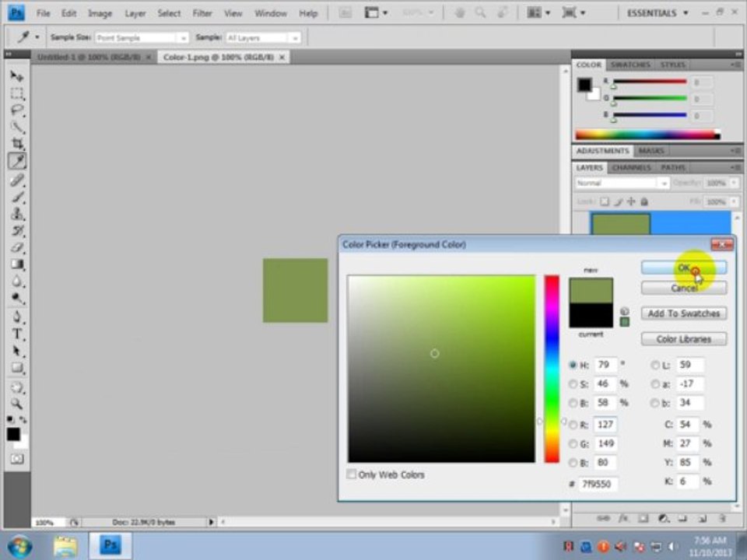Click the current black color swatch in Color Picker
The image size is (747, 560).
[591, 315]
